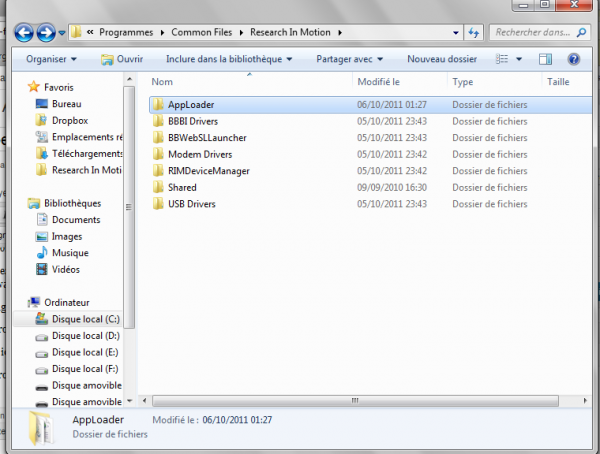
Task: Select the Modem Drivers folder icon
Action: (x=158, y=154)
